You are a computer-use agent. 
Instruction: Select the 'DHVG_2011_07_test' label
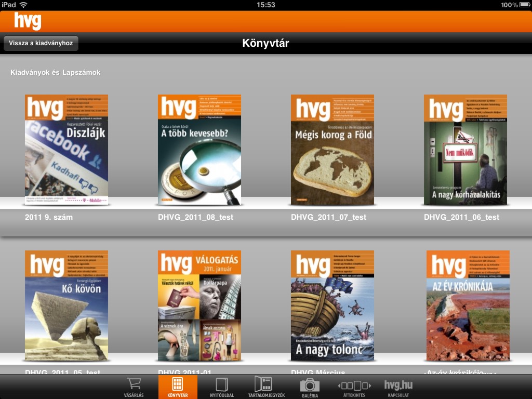[328, 217]
